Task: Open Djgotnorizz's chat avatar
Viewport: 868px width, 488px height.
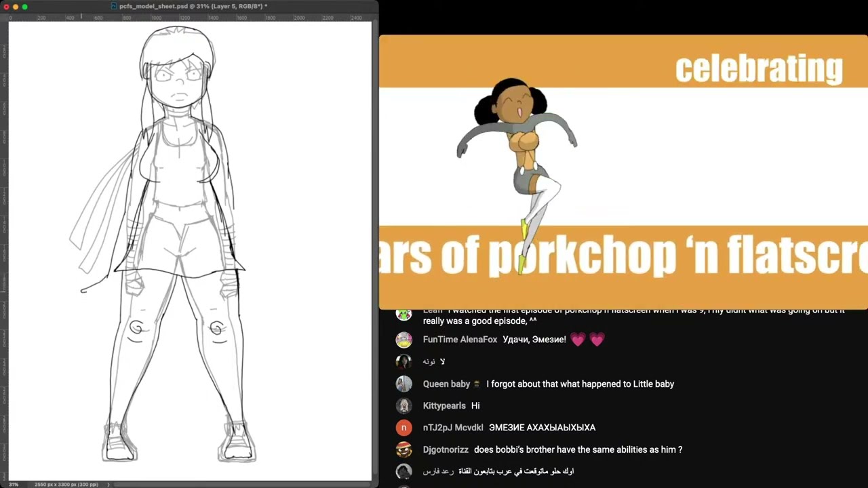Action: pos(404,449)
